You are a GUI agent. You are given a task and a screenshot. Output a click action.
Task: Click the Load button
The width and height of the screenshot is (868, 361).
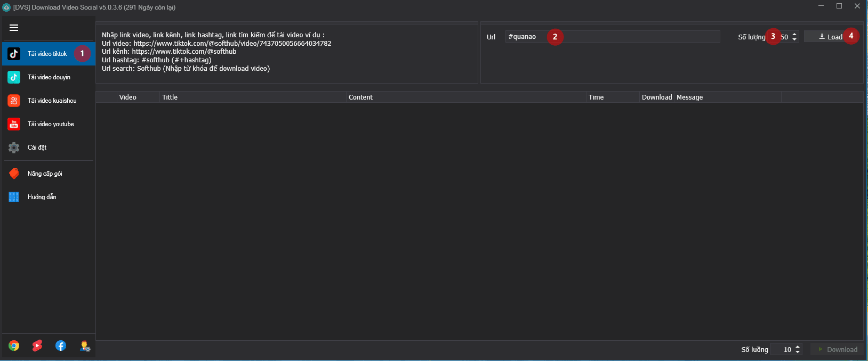click(x=831, y=37)
